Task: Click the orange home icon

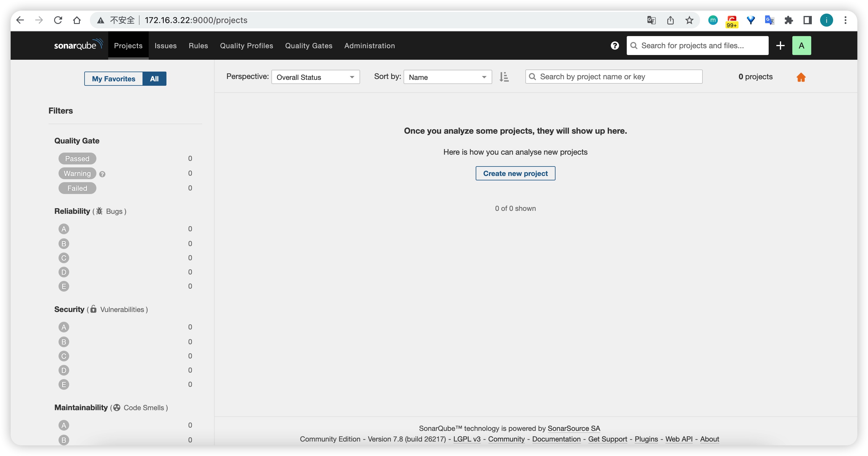Action: click(801, 77)
